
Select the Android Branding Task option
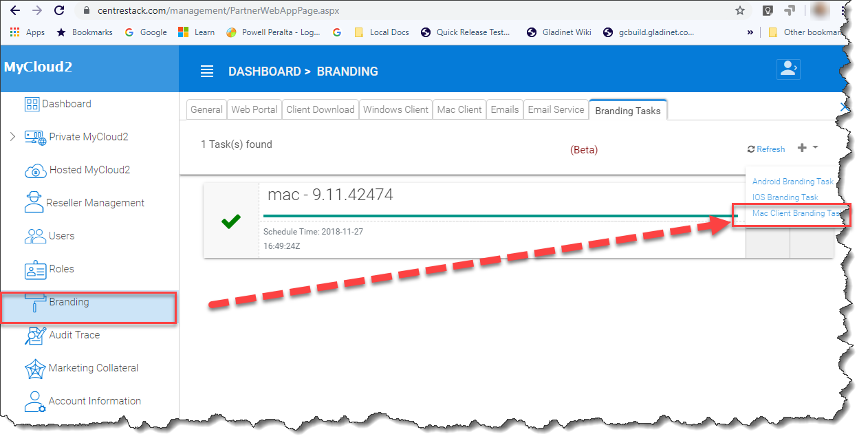click(792, 182)
